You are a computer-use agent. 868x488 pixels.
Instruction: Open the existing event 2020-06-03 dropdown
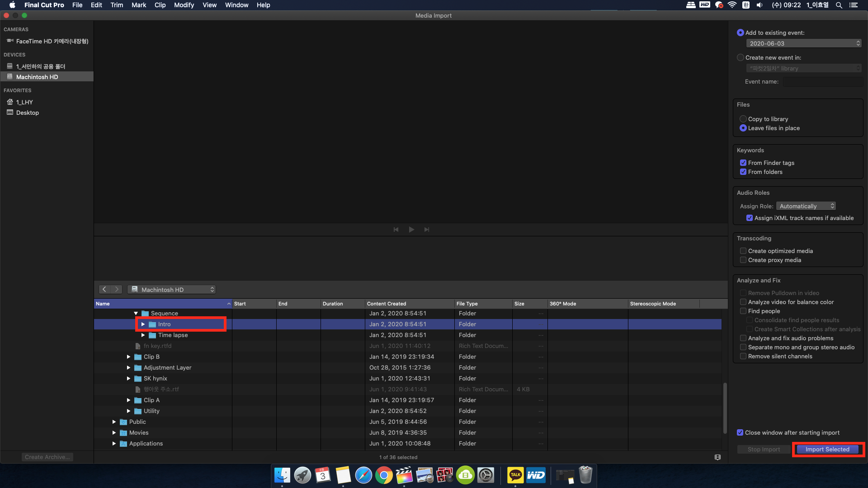804,43
